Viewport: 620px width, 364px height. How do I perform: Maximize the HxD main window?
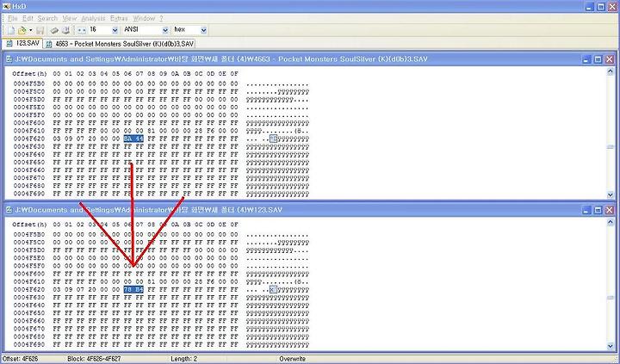click(601, 6)
